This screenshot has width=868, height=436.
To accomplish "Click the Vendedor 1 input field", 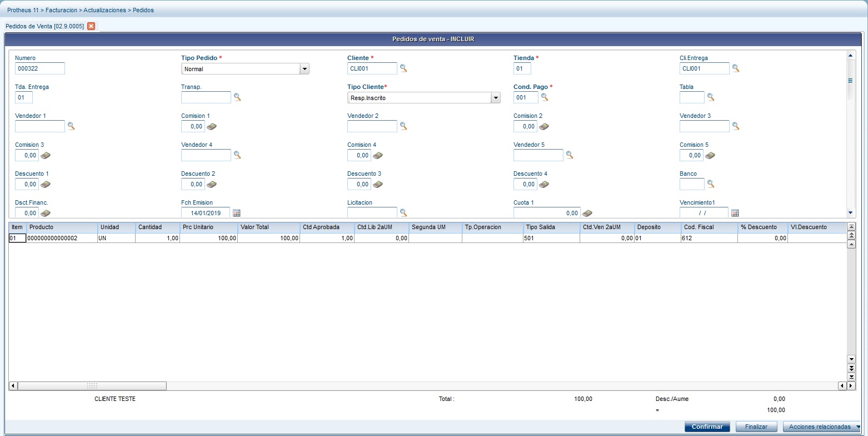I will coord(40,126).
